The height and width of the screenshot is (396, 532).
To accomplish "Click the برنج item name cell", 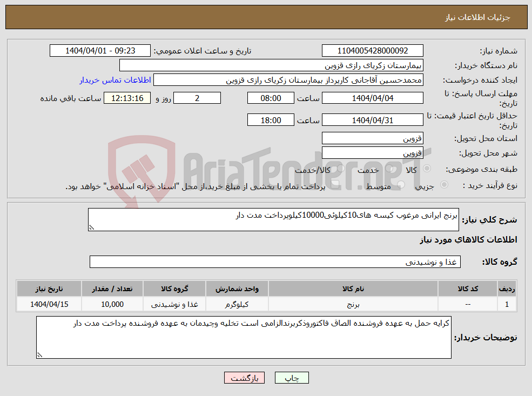I will (x=353, y=304).
